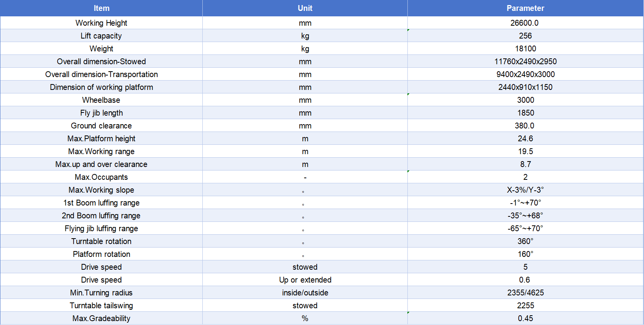
Task: Select the Unit column header
Action: [x=305, y=8]
